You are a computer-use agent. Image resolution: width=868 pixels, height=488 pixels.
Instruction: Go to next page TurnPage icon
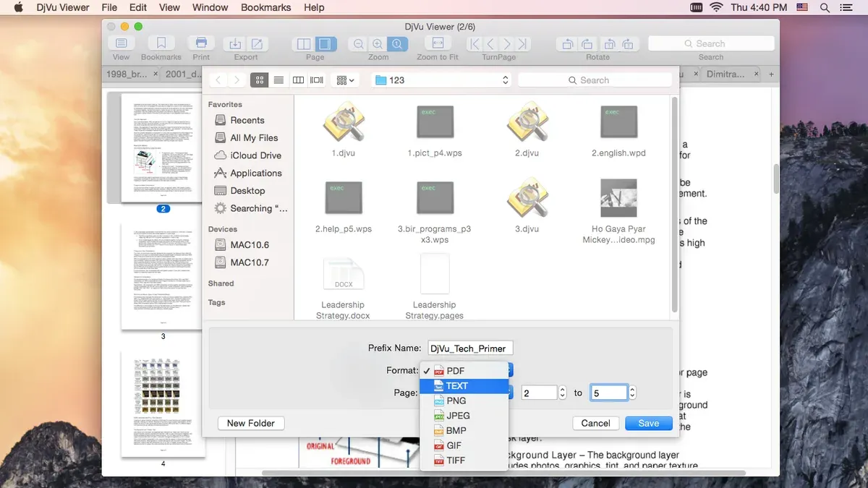point(507,44)
